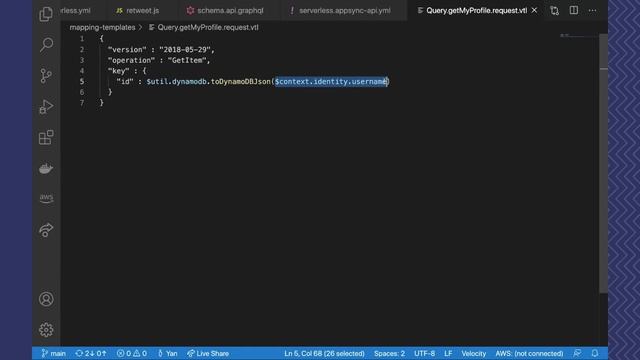Open the Extensions marketplace panel

[x=46, y=138]
